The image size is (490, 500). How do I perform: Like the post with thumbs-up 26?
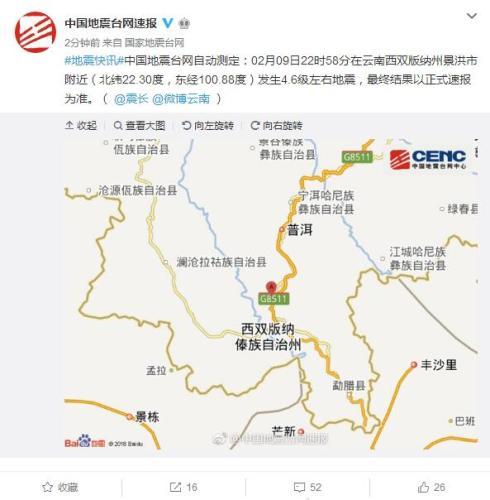click(431, 487)
